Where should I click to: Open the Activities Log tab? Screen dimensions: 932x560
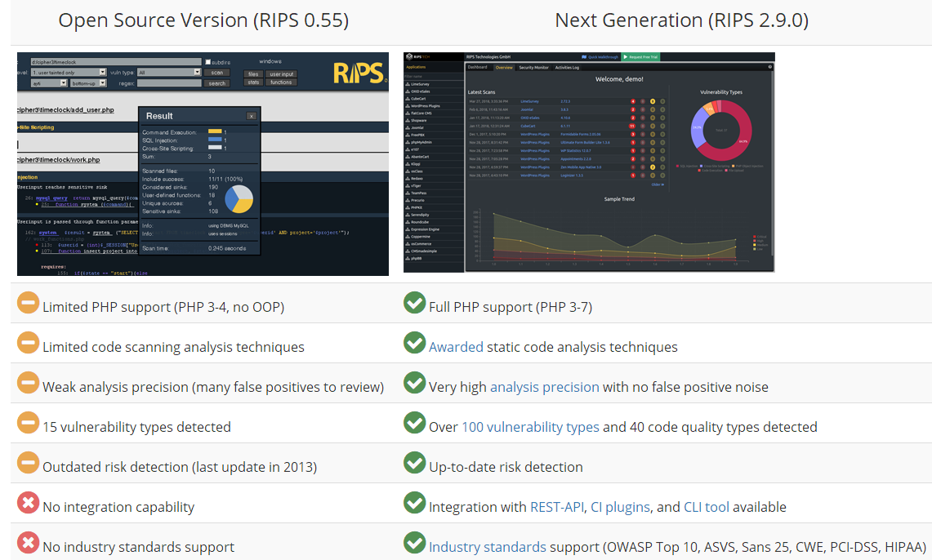(x=567, y=67)
